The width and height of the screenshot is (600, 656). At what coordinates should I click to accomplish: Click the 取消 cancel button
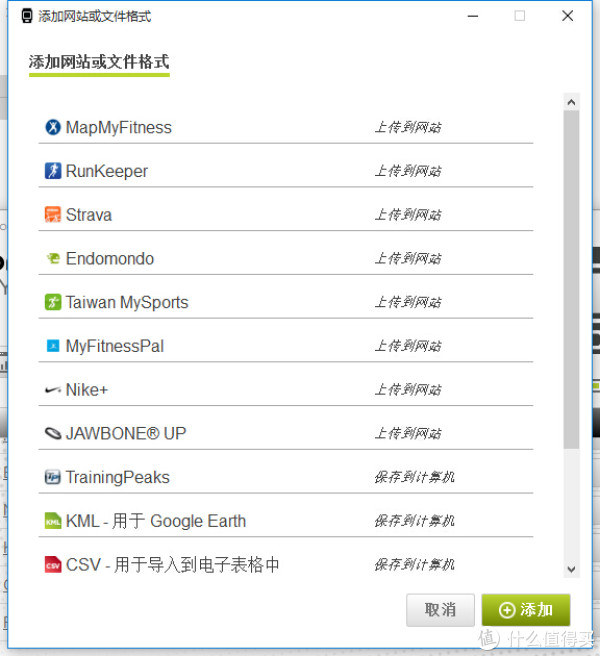pyautogui.click(x=440, y=610)
